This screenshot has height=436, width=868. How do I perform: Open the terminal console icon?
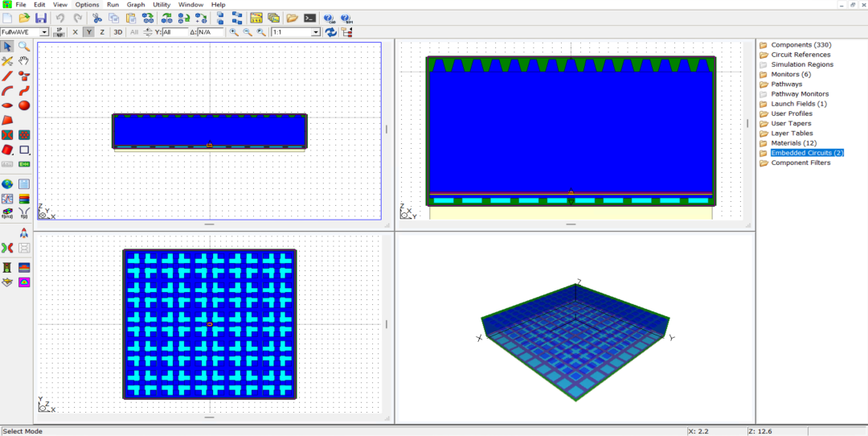(310, 18)
